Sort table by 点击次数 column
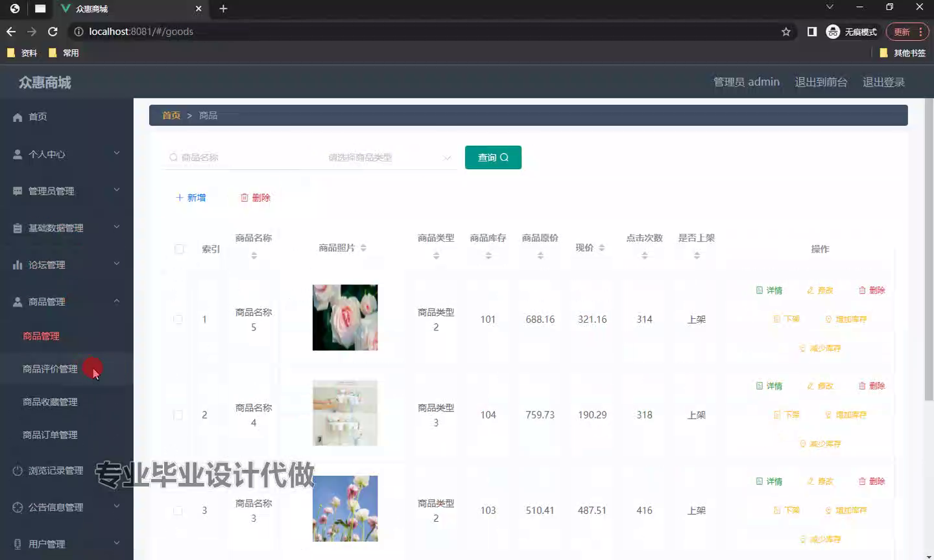934x560 pixels. [645, 255]
